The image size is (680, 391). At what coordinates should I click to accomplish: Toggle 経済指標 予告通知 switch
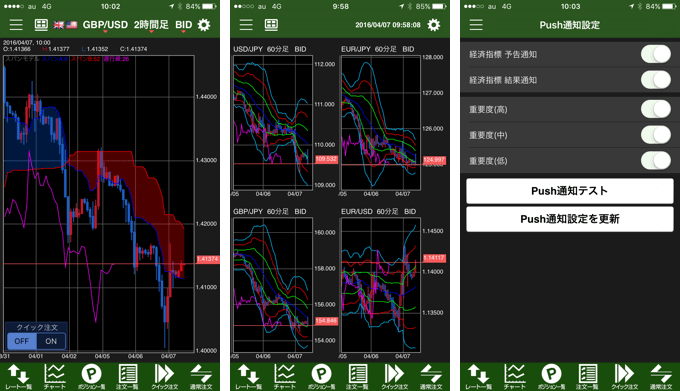656,54
